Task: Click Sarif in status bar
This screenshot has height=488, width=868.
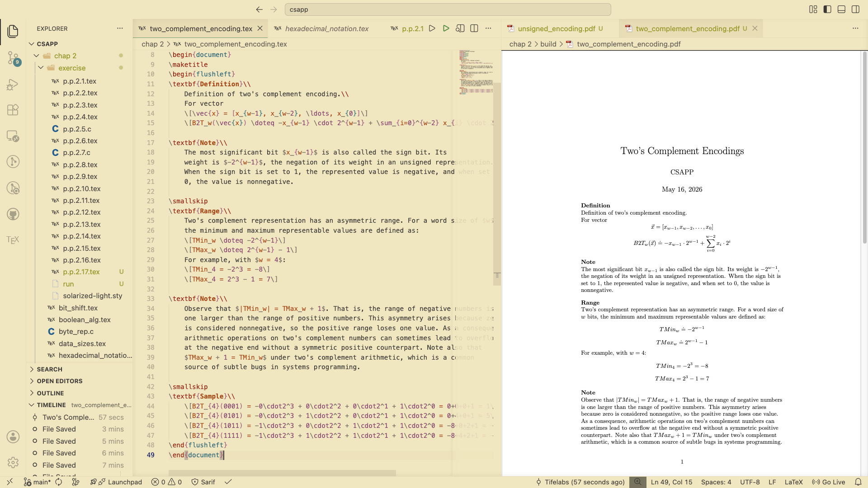Action: click(203, 482)
